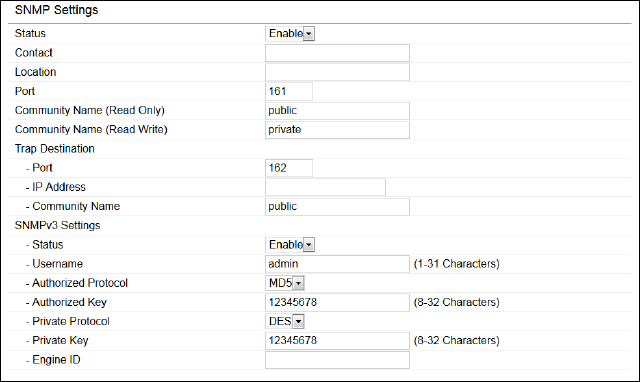Select the SNMP Port field showing 161
The height and width of the screenshot is (382, 640).
coord(289,91)
